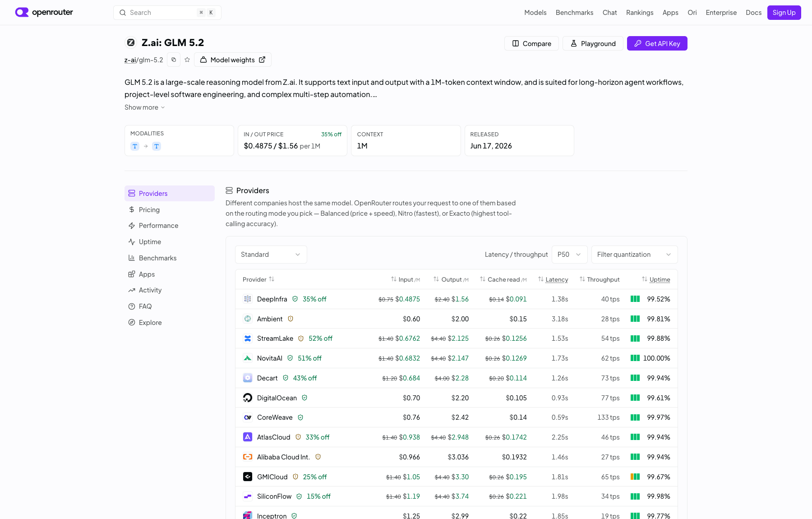
Task: Open the Filter quantization dropdown
Action: point(635,255)
